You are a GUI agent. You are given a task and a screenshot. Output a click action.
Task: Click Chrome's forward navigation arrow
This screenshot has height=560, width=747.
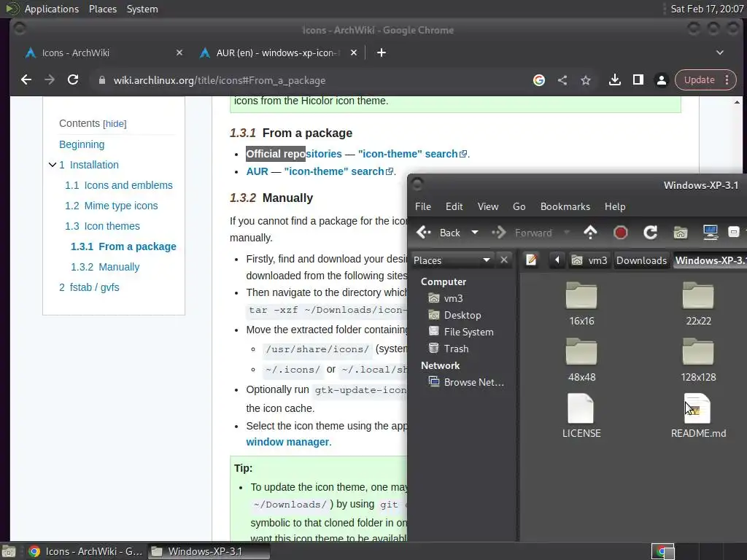(x=50, y=80)
